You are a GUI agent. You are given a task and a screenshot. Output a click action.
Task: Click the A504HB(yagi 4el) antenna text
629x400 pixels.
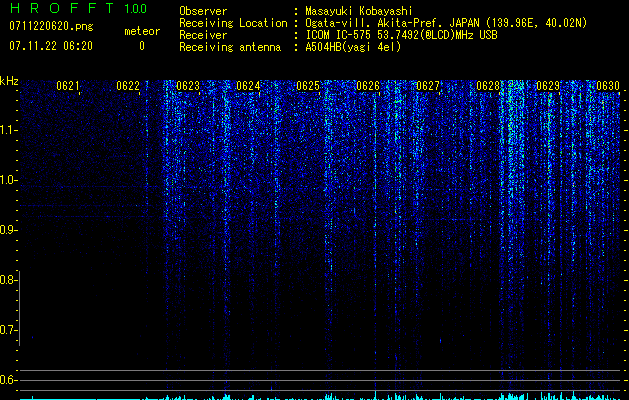pyautogui.click(x=353, y=47)
